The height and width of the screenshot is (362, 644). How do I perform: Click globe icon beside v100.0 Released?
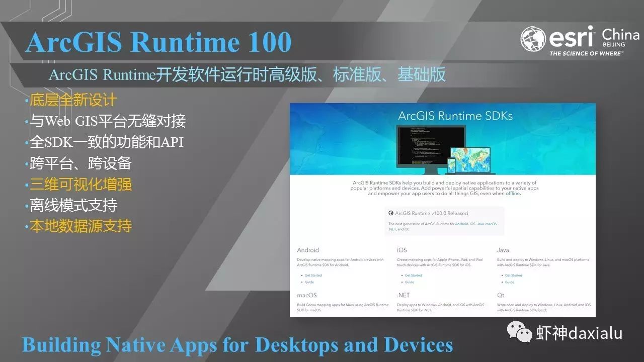(391, 213)
